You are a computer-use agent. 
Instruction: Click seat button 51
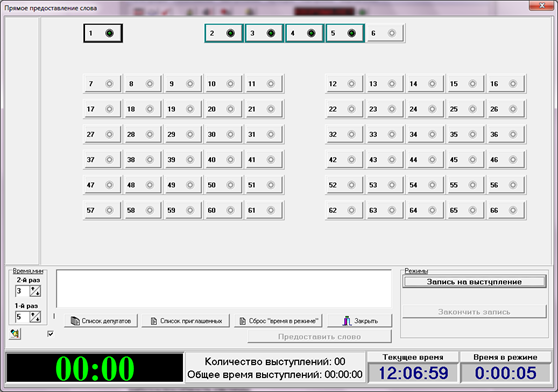(x=264, y=185)
